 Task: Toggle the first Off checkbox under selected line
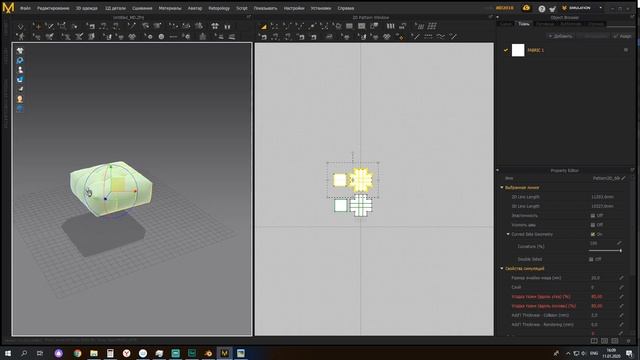[593, 216]
